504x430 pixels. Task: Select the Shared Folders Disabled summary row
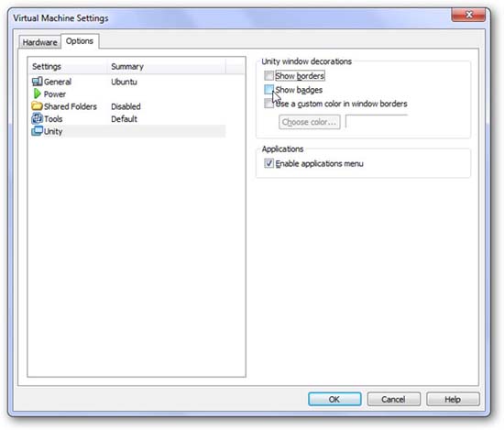(128, 106)
